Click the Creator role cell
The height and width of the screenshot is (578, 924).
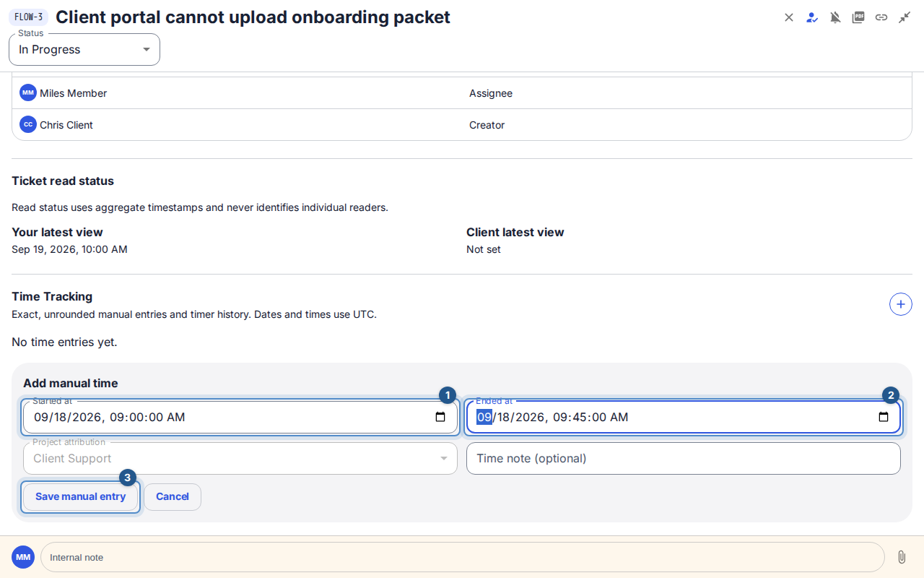487,125
